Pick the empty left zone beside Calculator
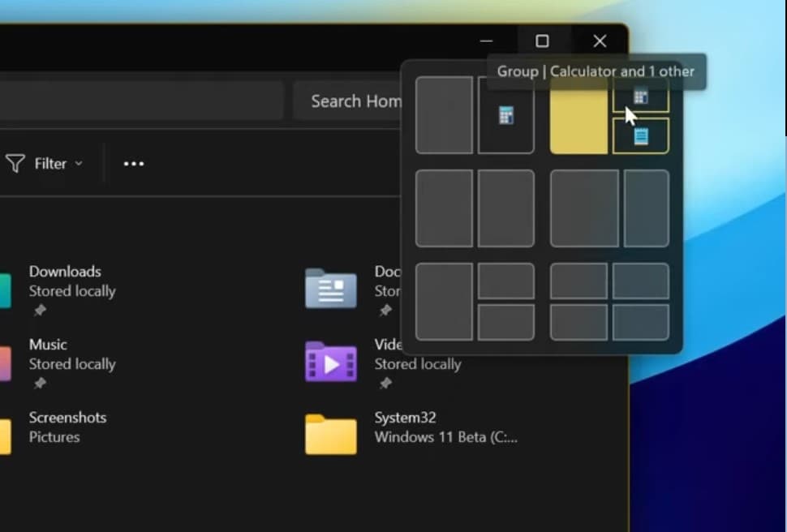The height and width of the screenshot is (532, 787). pyautogui.click(x=444, y=115)
